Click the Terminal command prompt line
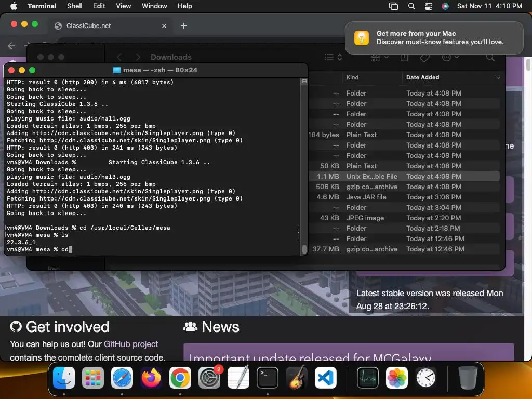 [x=39, y=249]
